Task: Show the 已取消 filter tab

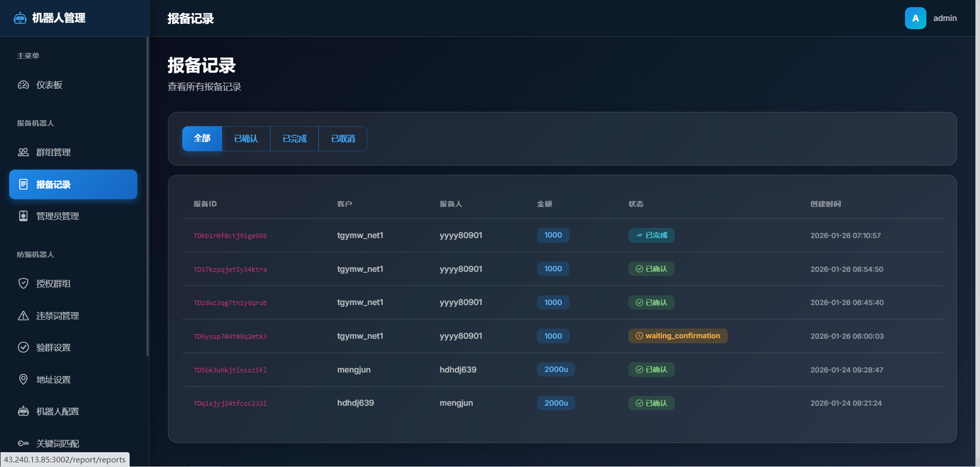Action: click(343, 138)
